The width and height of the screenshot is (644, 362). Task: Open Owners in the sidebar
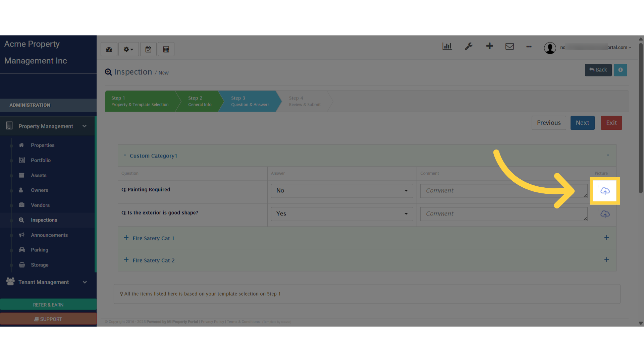39,190
